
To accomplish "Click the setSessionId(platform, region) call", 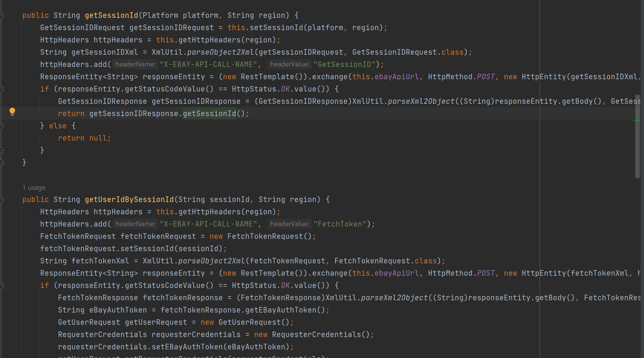I will tap(316, 28).
